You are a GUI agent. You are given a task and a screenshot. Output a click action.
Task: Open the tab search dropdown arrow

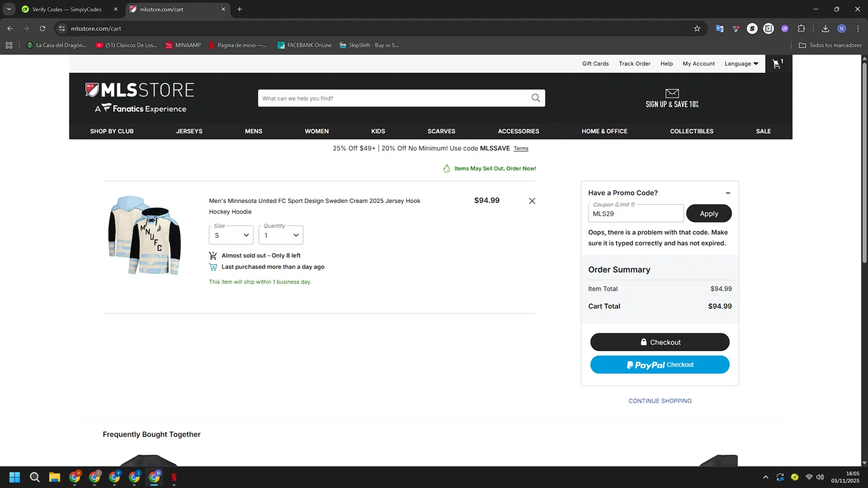[9, 9]
